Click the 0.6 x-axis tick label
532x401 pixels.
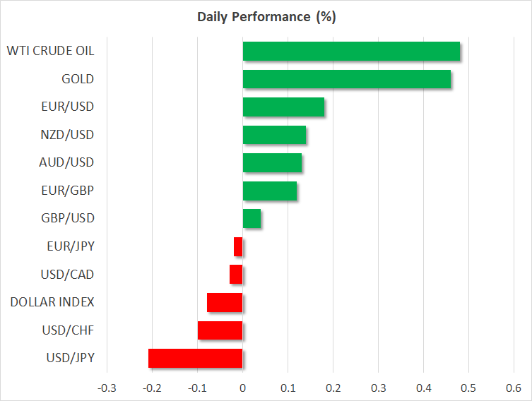(x=513, y=388)
